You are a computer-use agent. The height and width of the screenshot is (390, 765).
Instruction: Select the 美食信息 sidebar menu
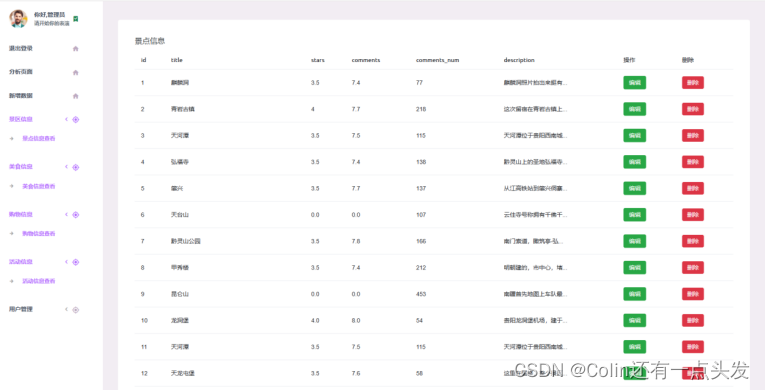coord(20,166)
